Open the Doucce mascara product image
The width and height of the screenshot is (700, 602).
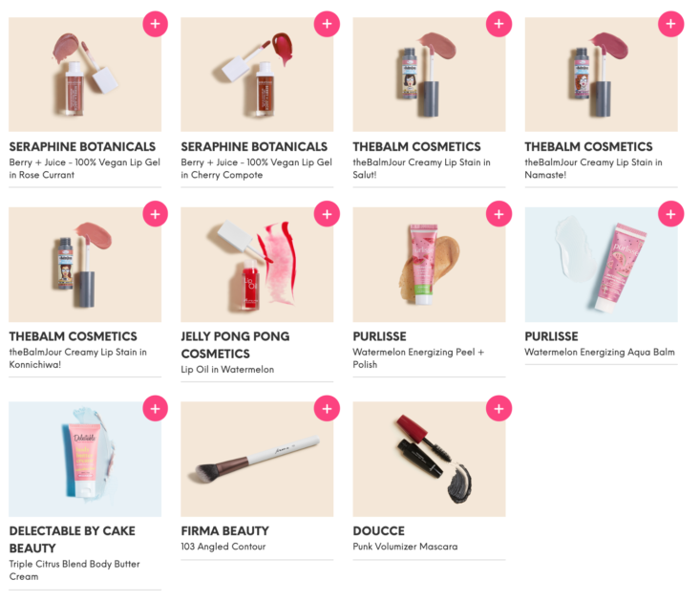tap(429, 459)
